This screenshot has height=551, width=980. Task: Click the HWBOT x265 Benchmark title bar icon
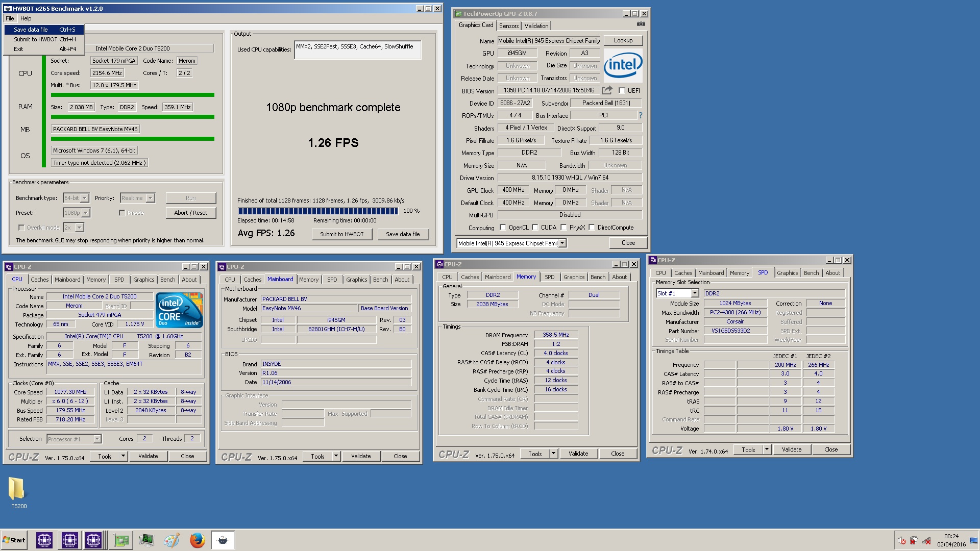point(8,9)
